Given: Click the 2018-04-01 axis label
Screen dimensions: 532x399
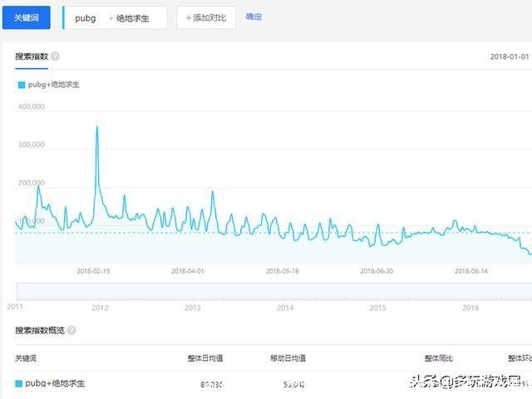Looking at the screenshot, I should pyautogui.click(x=188, y=271).
